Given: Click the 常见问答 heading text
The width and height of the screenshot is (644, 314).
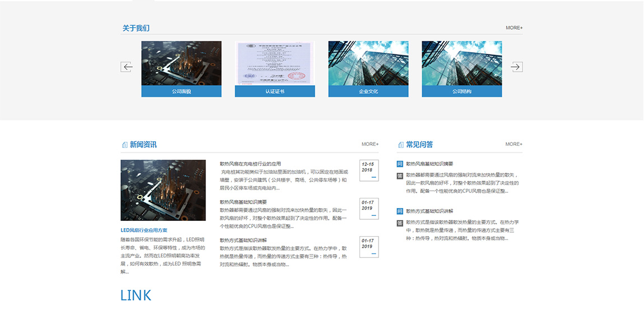Looking at the screenshot, I should coord(419,145).
